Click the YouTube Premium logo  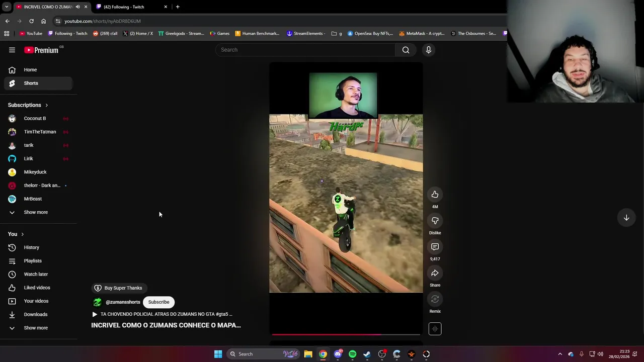(x=41, y=50)
